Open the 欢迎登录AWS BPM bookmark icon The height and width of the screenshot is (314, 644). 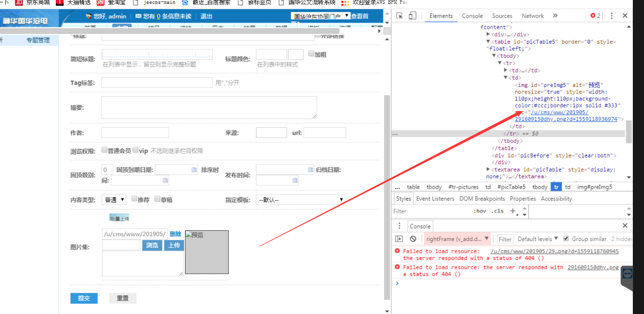pyautogui.click(x=345, y=3)
